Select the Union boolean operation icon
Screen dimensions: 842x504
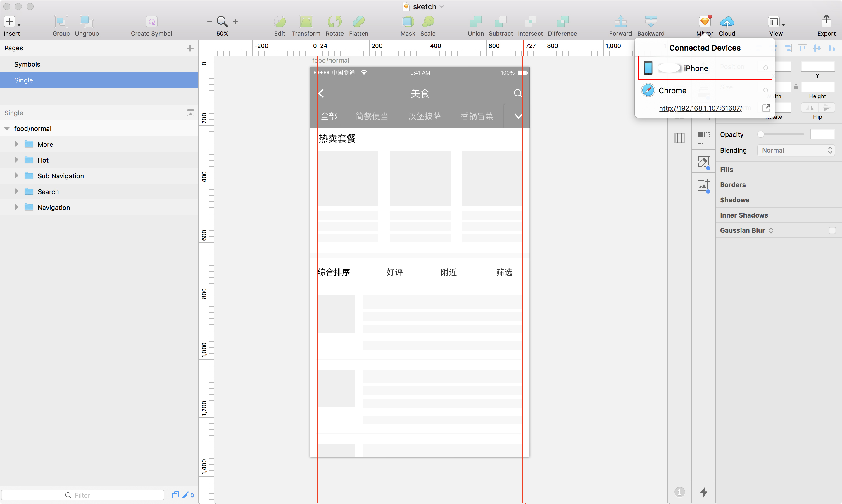coord(475,22)
